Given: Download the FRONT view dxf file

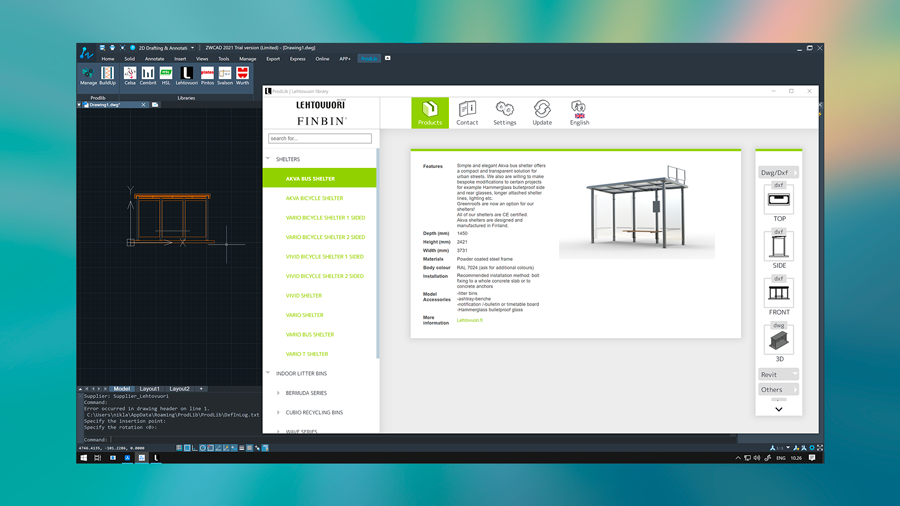Looking at the screenshot, I should pyautogui.click(x=779, y=293).
